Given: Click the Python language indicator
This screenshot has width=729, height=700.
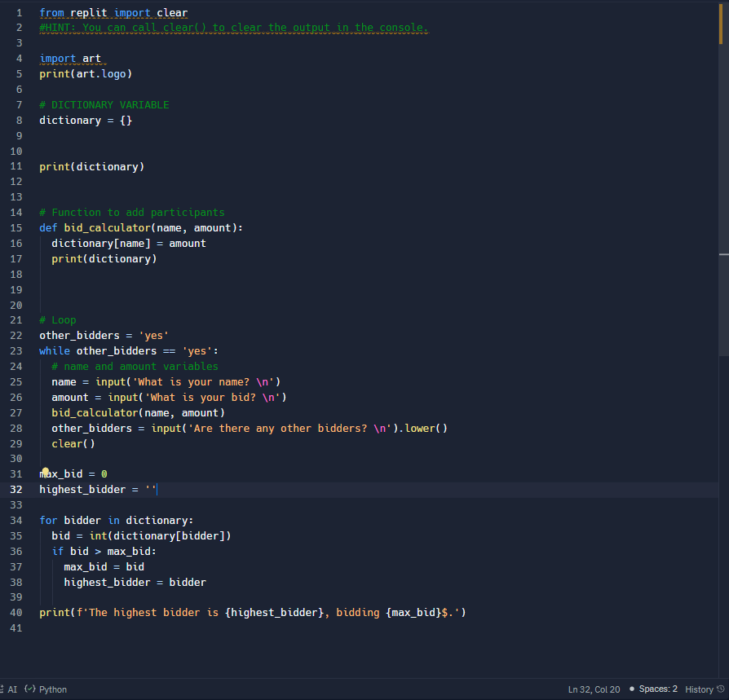Looking at the screenshot, I should click(x=46, y=689).
